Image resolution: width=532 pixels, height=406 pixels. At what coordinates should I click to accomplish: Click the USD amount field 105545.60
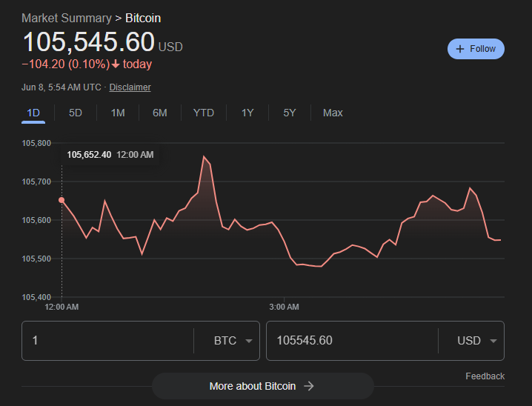(x=352, y=341)
